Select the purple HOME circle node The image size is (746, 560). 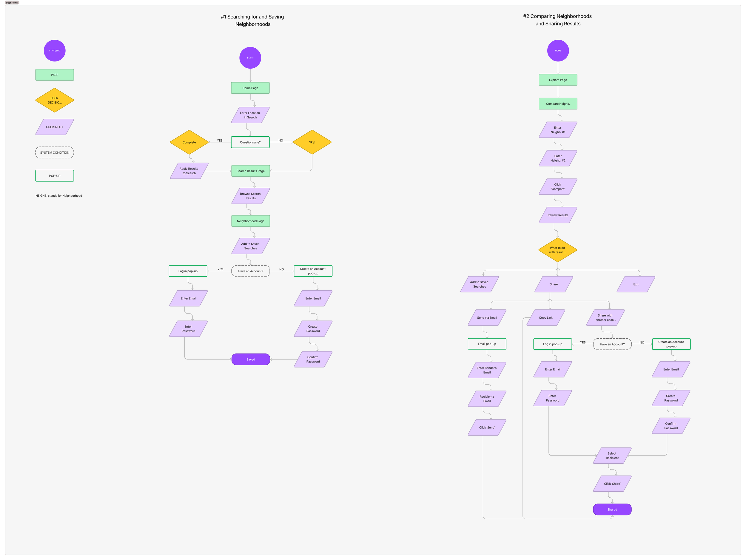tap(558, 51)
